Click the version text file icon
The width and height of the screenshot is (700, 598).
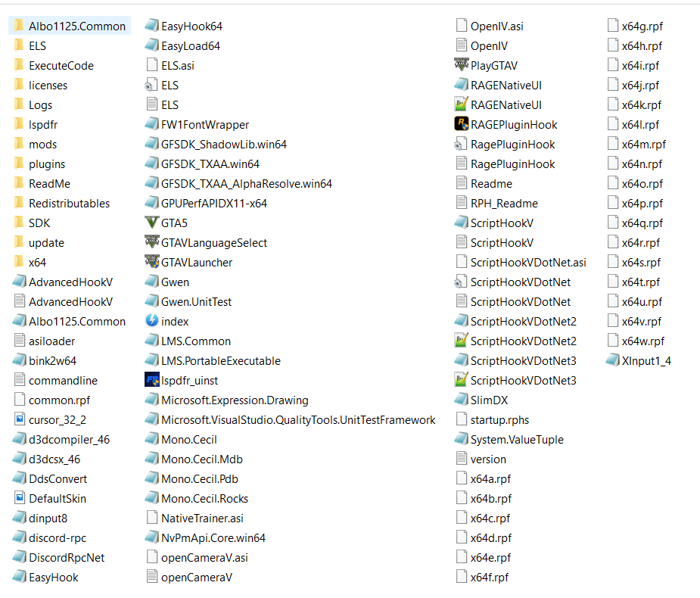[x=462, y=459]
